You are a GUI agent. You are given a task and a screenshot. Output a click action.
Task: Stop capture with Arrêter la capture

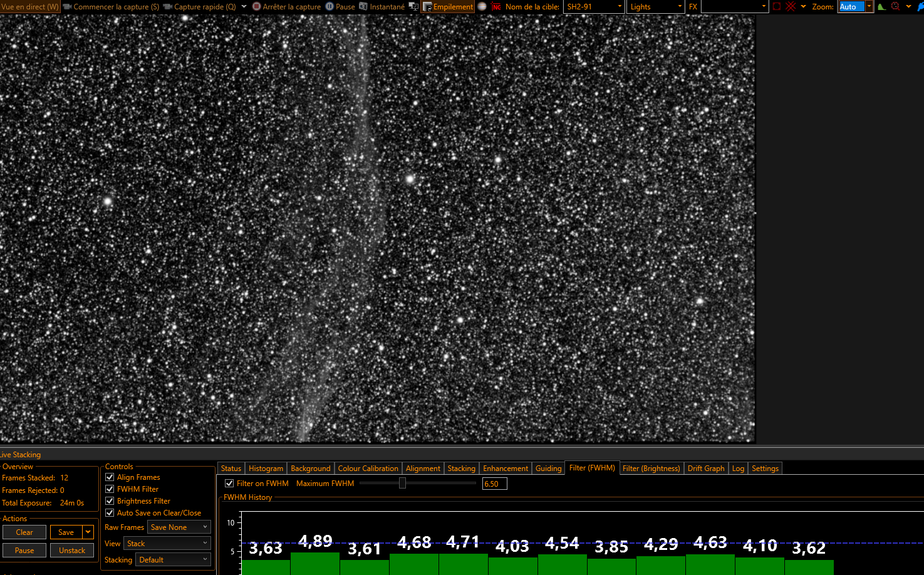click(286, 7)
